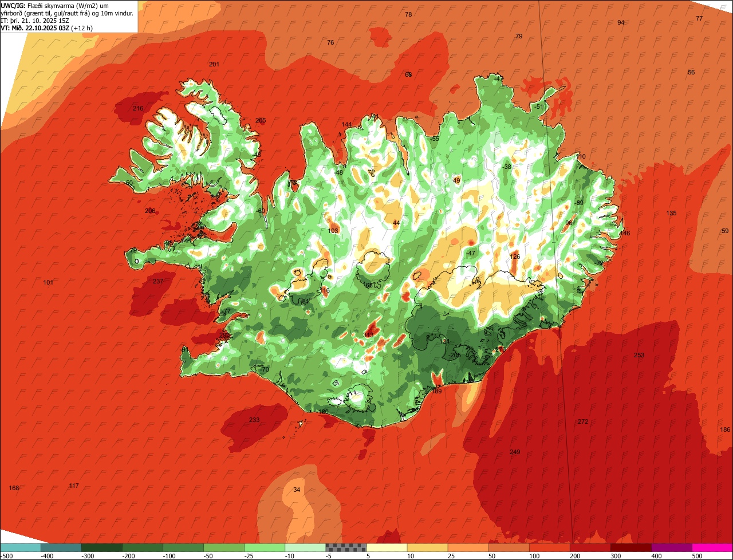Screen dimensions: 733x560
Task: Click the pale green legend swatch at -10
Action: 305,547
